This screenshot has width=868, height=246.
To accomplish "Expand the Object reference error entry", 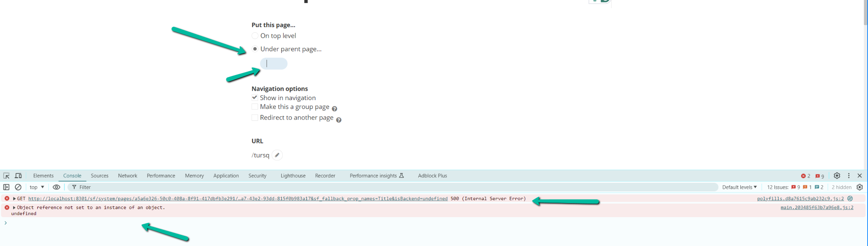I will pyautogui.click(x=14, y=207).
